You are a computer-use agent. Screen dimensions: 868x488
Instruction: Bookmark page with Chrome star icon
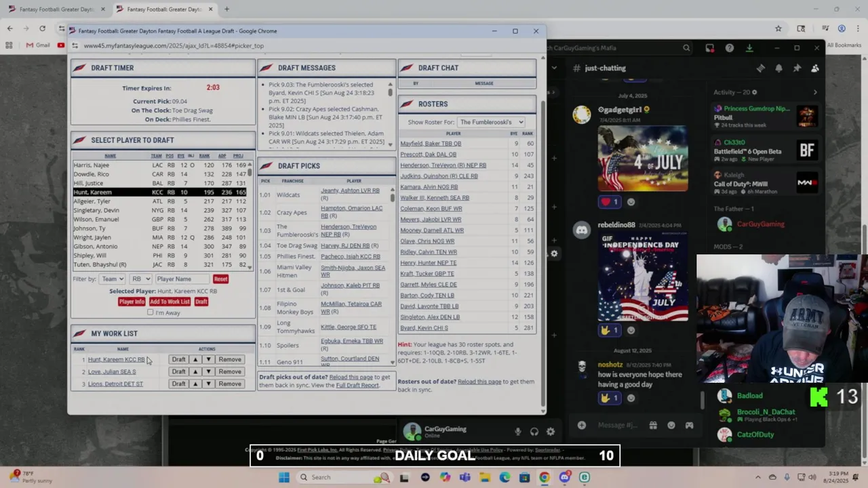coord(778,28)
